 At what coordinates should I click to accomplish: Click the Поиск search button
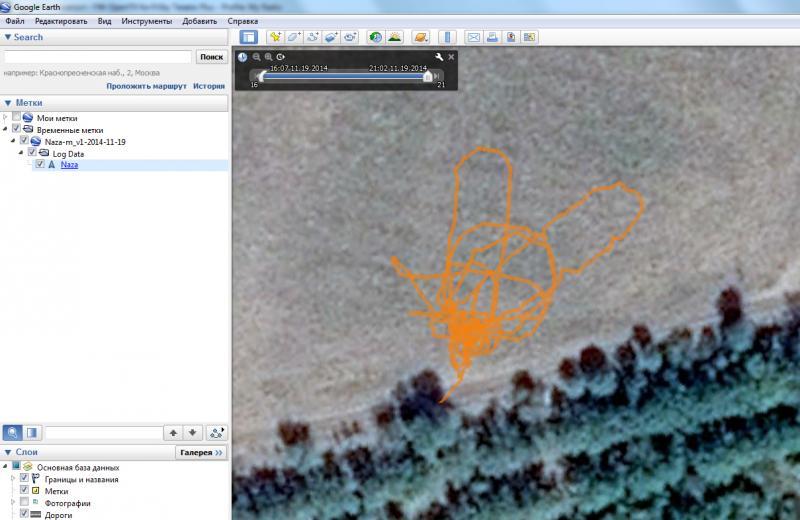click(210, 57)
